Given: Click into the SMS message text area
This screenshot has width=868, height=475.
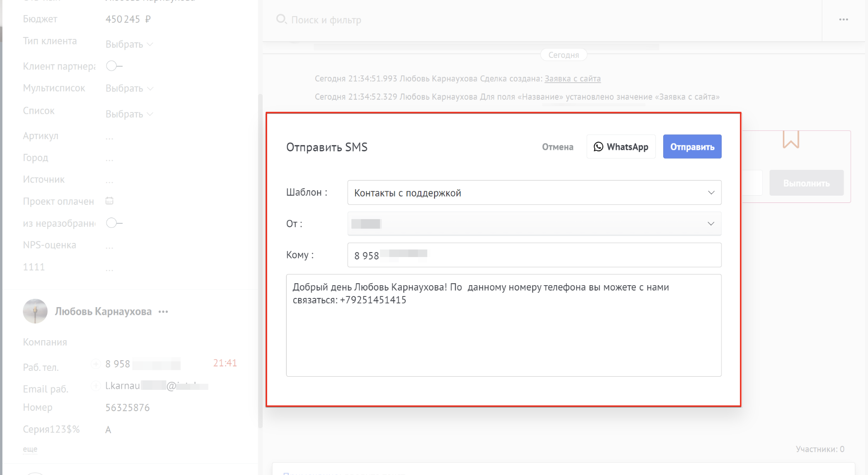Looking at the screenshot, I should click(504, 325).
